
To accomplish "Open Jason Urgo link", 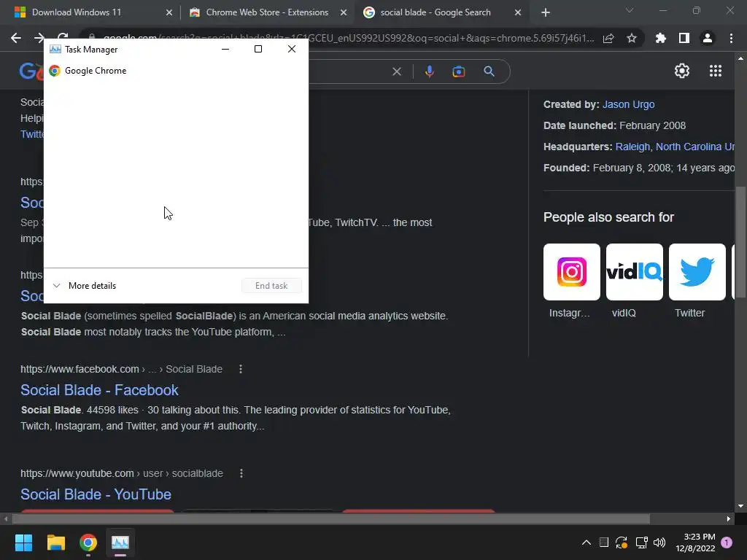I will tap(628, 104).
